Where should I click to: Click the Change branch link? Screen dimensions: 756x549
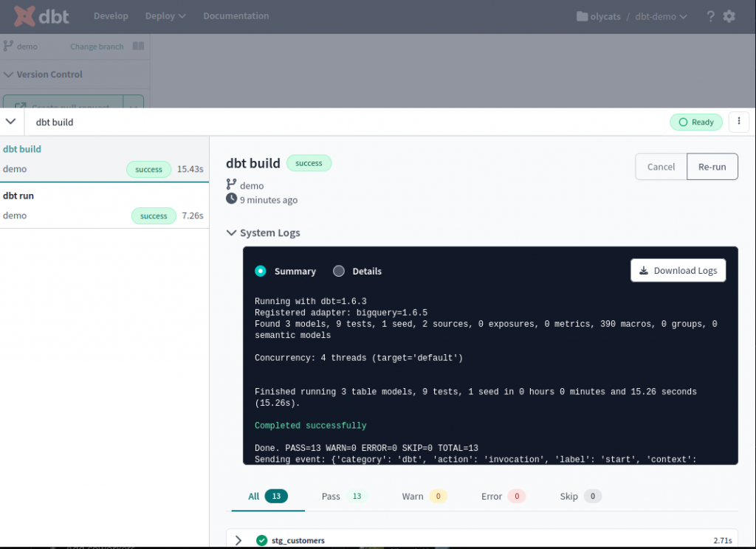[97, 46]
